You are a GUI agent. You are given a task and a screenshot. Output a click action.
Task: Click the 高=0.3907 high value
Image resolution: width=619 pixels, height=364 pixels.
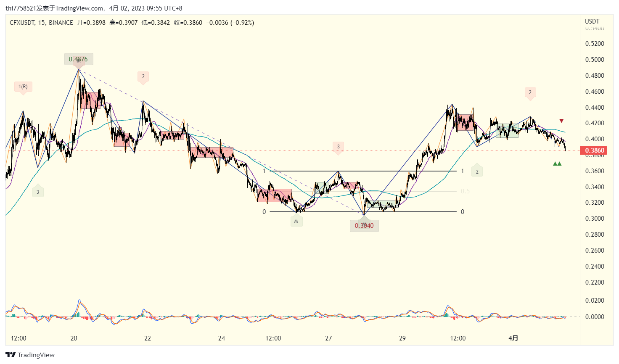point(124,23)
